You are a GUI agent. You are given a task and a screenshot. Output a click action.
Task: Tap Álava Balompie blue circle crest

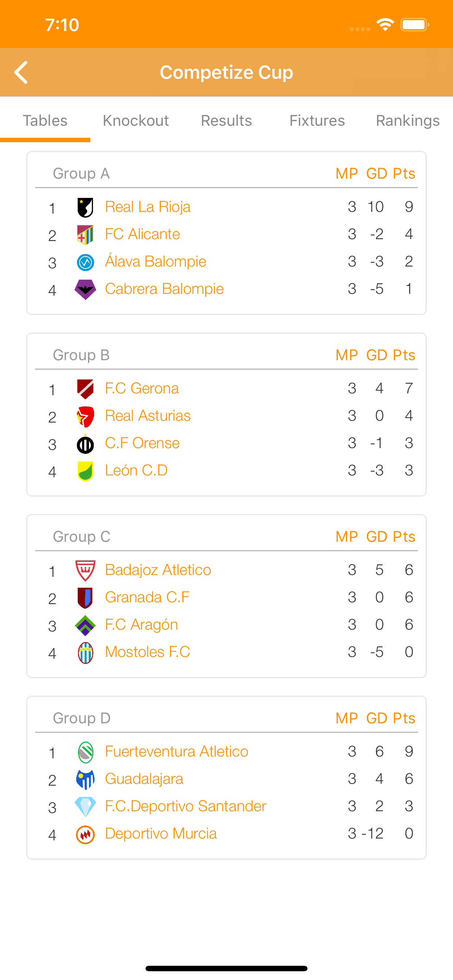(85, 262)
